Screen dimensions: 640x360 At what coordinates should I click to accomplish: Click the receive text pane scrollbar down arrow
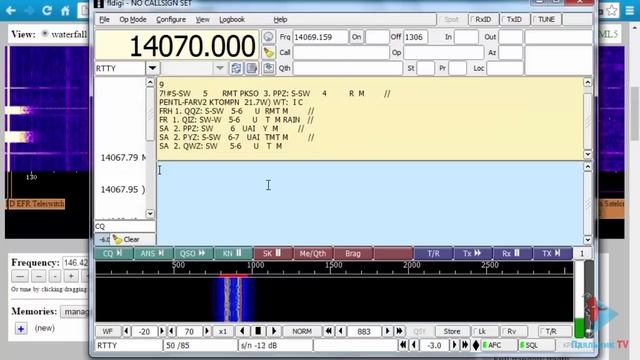(587, 154)
